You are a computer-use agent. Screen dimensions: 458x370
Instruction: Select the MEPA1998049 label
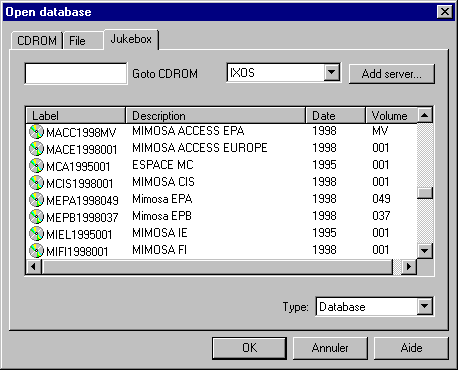pos(82,201)
